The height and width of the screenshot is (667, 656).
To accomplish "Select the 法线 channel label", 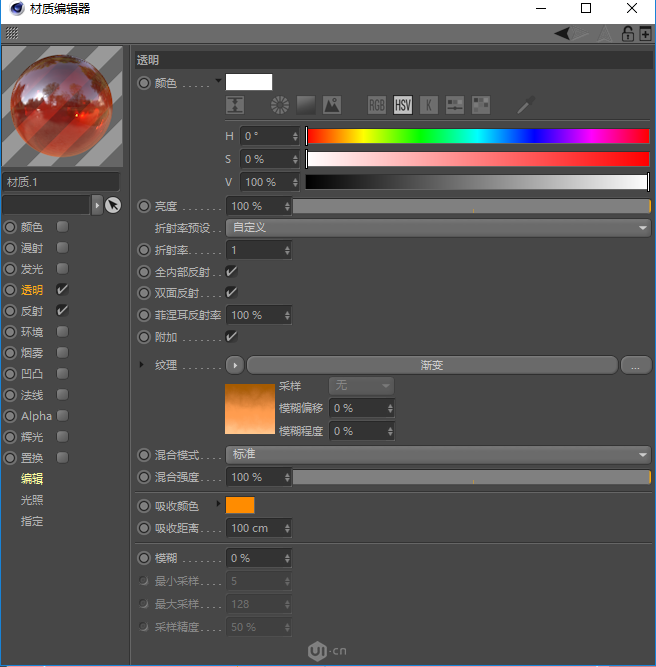I will (32, 395).
